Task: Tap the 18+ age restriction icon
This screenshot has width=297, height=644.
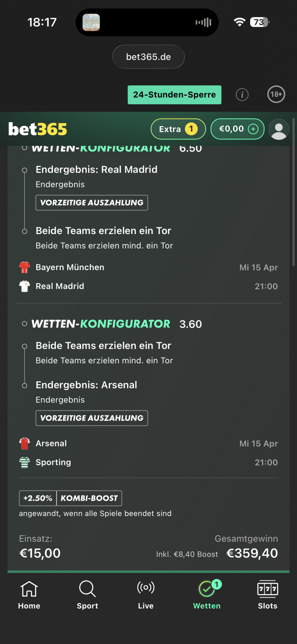Action: click(x=276, y=94)
